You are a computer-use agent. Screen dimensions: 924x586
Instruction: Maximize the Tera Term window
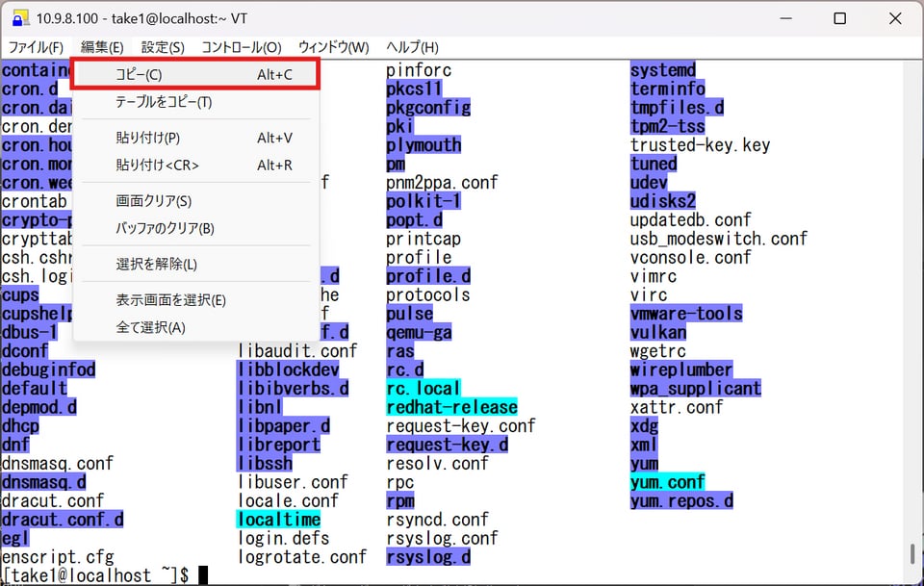click(x=839, y=19)
